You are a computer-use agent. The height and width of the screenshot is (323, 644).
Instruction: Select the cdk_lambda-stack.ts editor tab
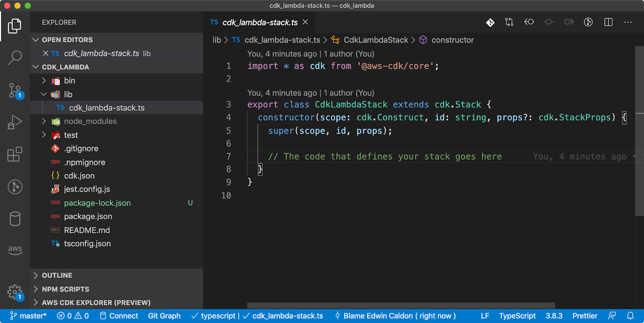pyautogui.click(x=260, y=23)
